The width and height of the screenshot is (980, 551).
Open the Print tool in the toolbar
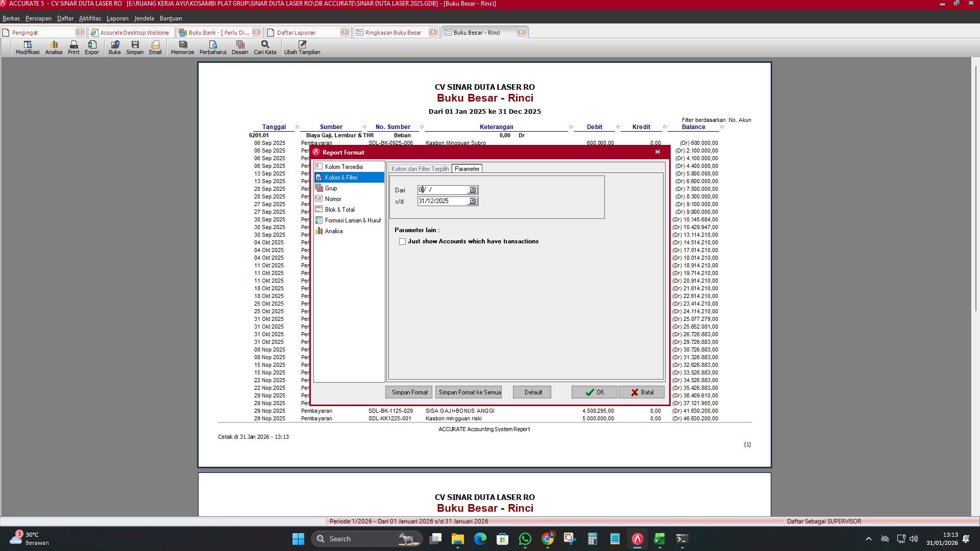click(x=73, y=47)
